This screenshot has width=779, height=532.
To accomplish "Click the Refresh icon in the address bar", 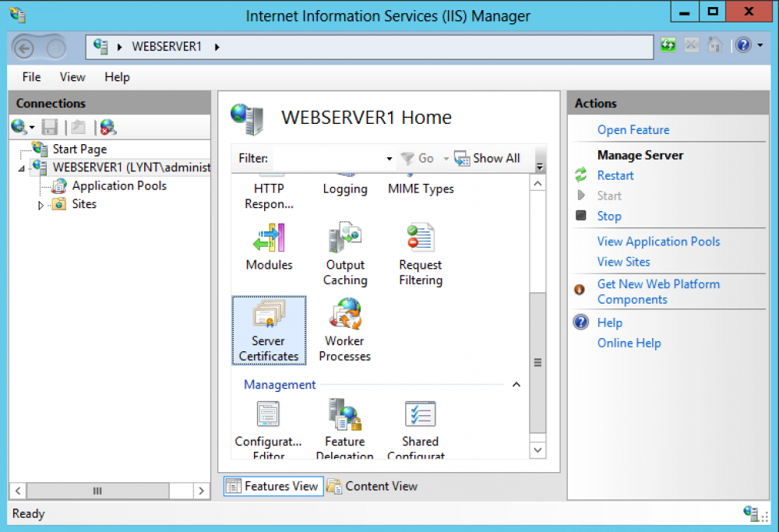I will (x=668, y=44).
